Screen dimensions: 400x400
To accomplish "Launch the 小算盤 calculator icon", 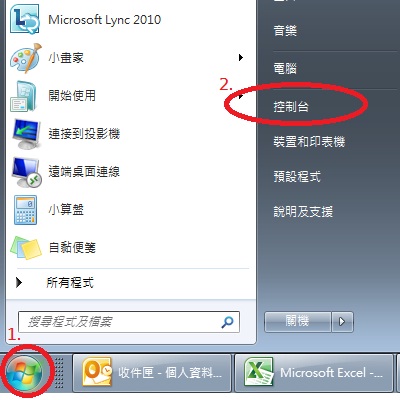I will pos(25,210).
